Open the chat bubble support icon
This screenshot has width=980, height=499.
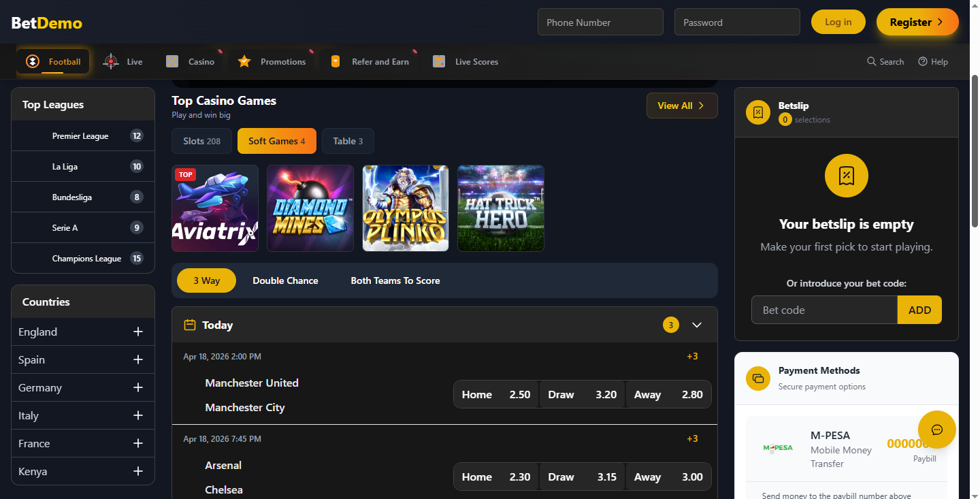[x=937, y=430]
